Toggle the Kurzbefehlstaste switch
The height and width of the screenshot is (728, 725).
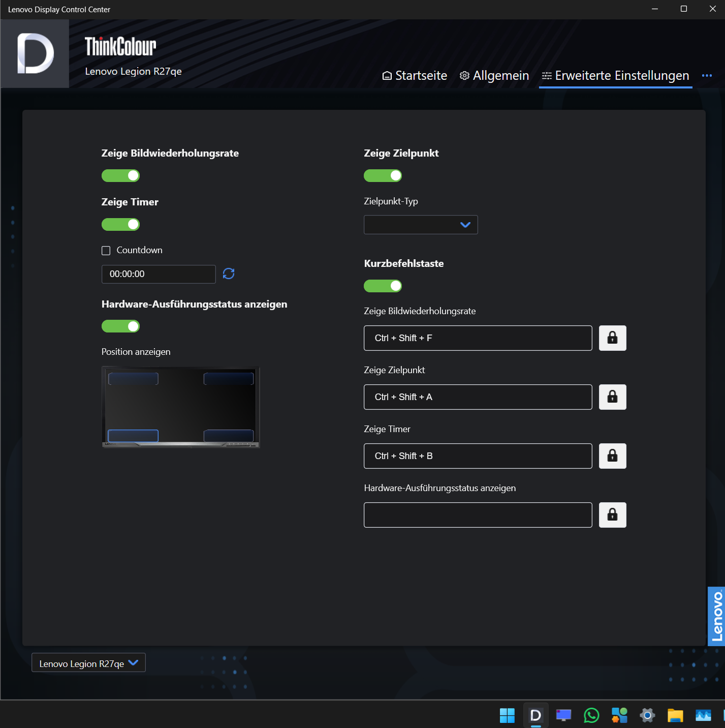(383, 286)
